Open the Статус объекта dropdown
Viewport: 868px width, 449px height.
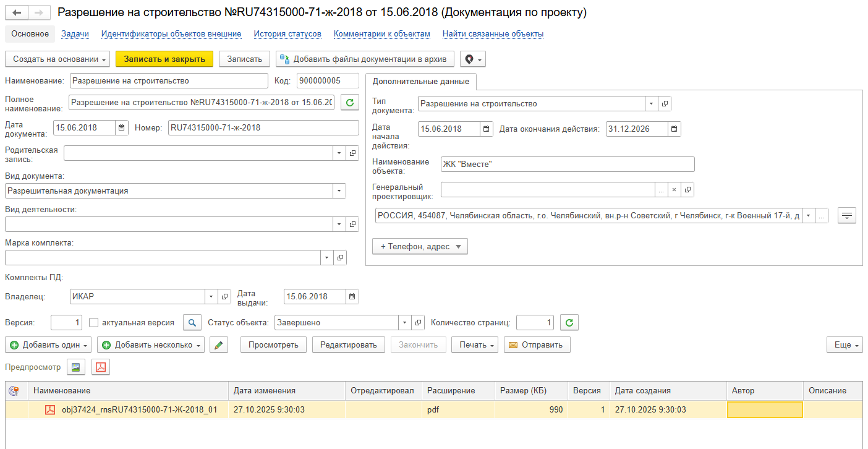click(405, 322)
